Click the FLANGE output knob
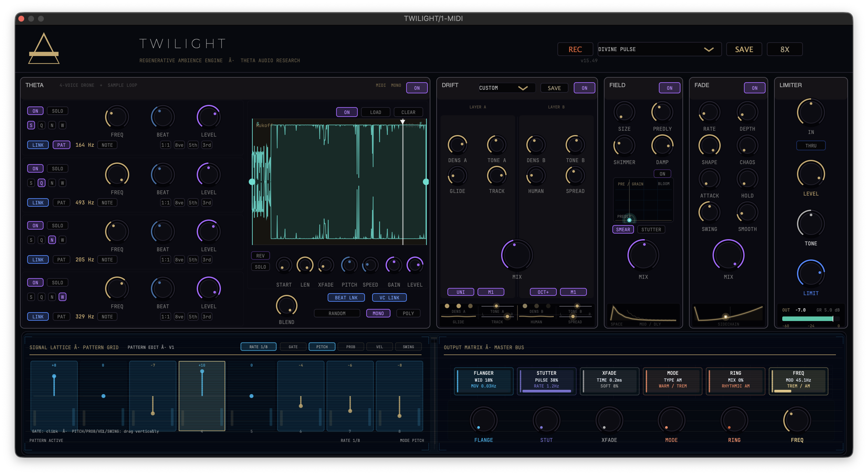This screenshot has width=868, height=475. [483, 421]
